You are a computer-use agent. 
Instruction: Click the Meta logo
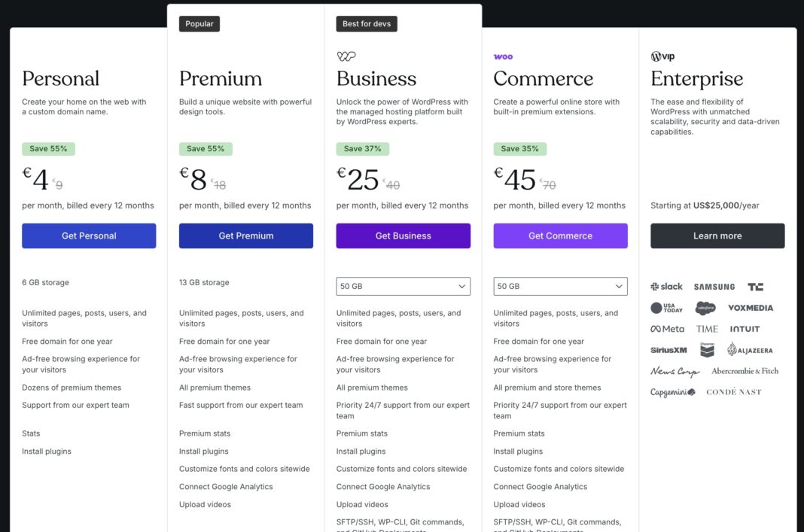[665, 328]
